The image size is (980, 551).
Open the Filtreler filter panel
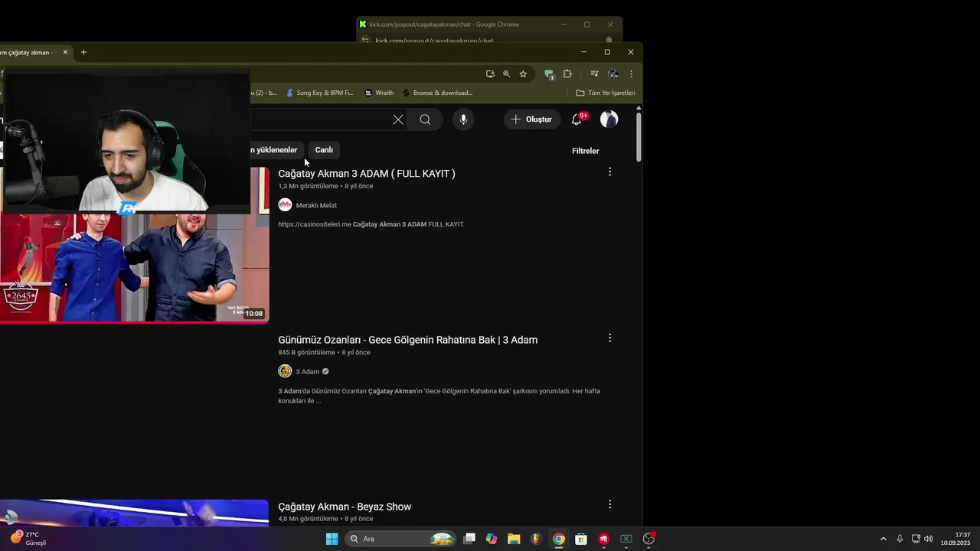coord(586,151)
